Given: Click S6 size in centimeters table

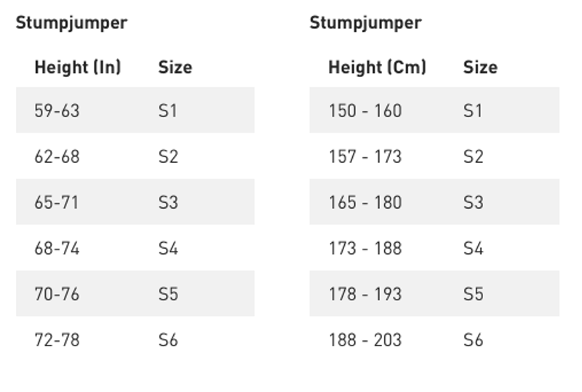Looking at the screenshot, I should point(473,340).
